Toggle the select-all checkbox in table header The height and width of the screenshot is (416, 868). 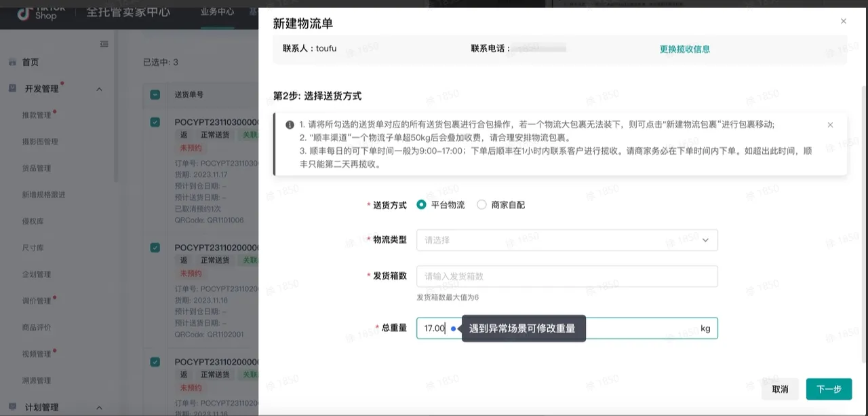155,95
